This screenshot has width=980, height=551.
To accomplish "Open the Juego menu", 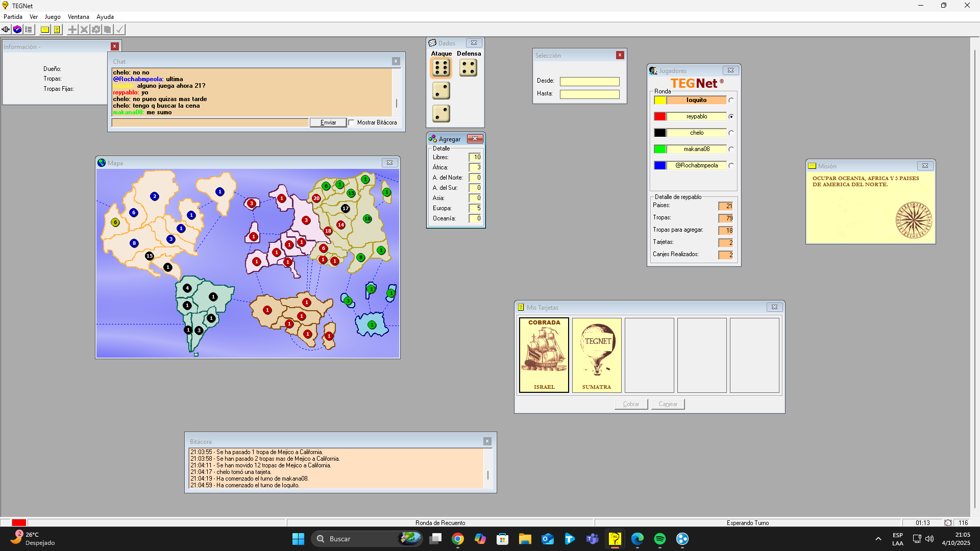I will 52,17.
